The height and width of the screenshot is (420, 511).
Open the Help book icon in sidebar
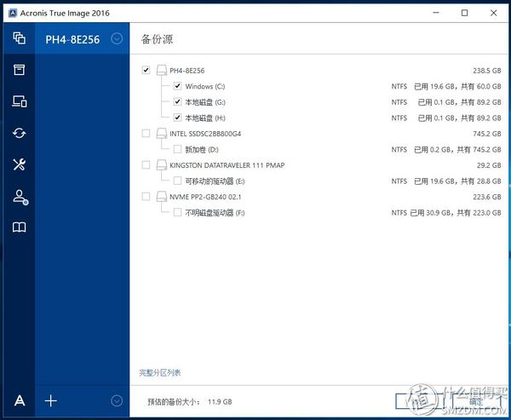[20, 227]
